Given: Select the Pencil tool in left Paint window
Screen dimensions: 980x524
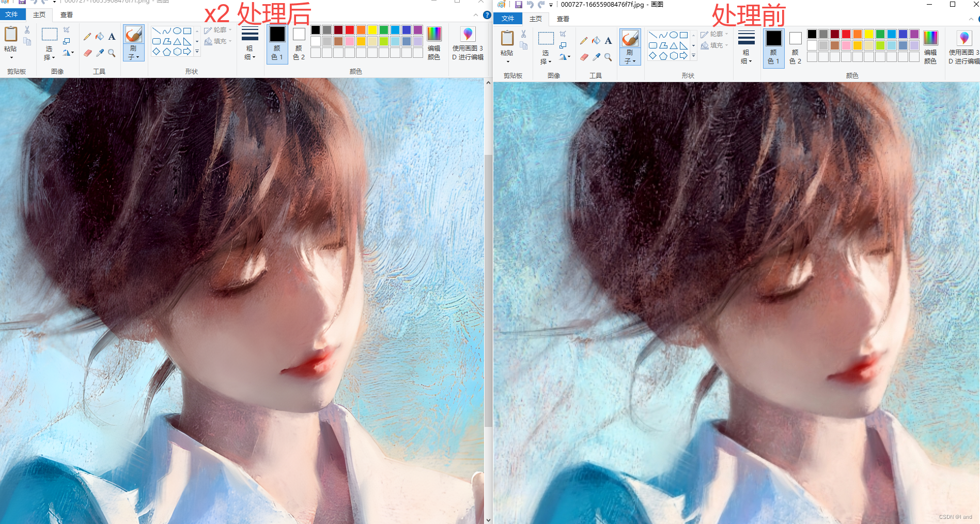Looking at the screenshot, I should pos(87,37).
